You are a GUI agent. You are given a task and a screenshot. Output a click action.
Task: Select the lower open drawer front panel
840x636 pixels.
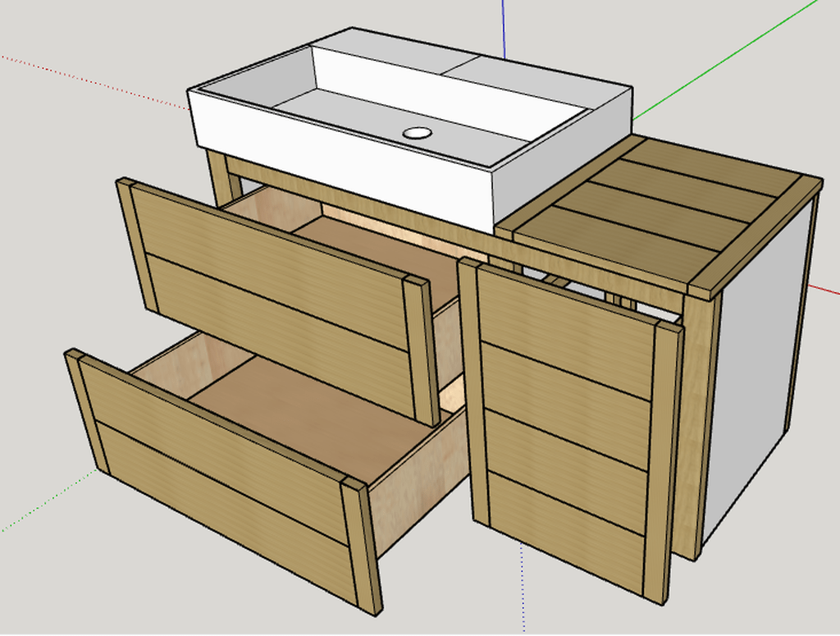(224, 482)
